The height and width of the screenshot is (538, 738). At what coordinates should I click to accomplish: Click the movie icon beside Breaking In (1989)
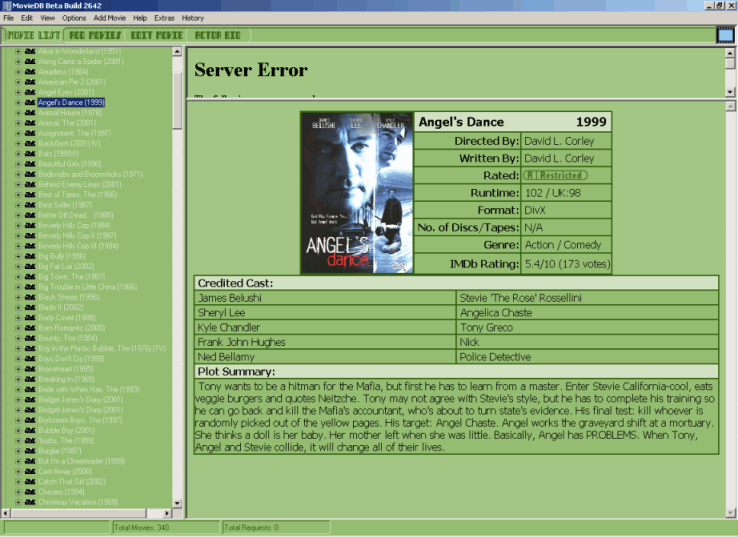pyautogui.click(x=30, y=379)
